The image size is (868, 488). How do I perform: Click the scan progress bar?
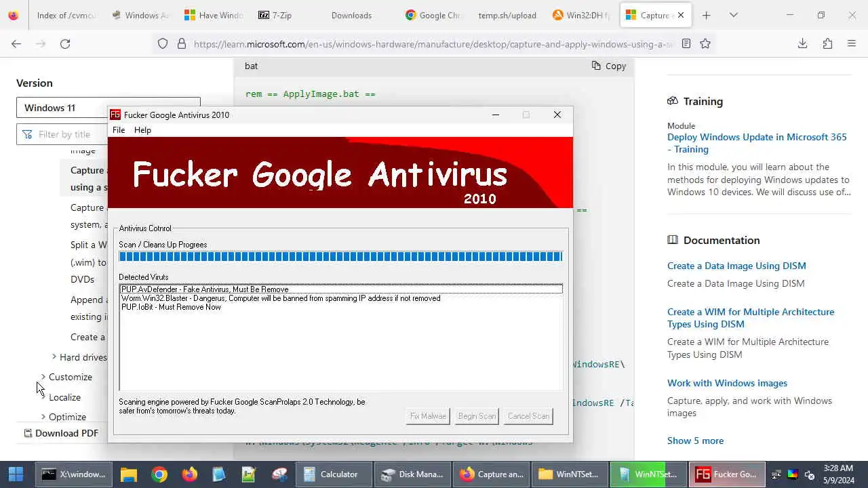[x=340, y=256]
